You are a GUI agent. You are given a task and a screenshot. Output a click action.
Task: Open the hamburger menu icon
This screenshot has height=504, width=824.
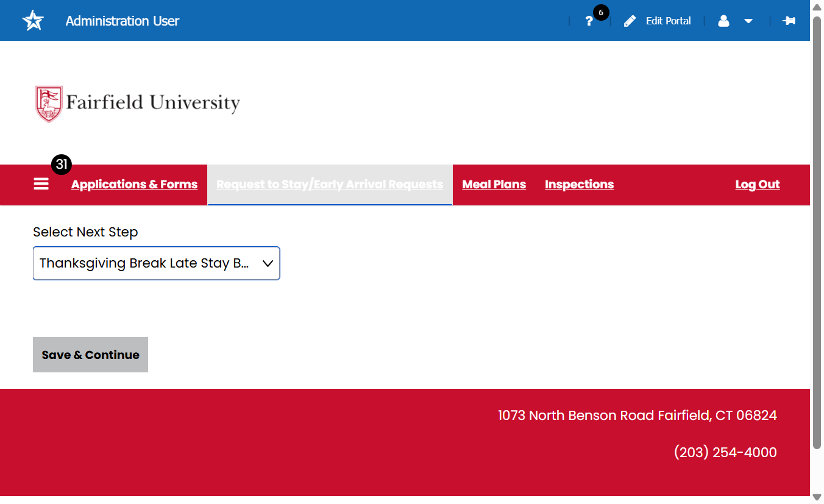tap(41, 184)
